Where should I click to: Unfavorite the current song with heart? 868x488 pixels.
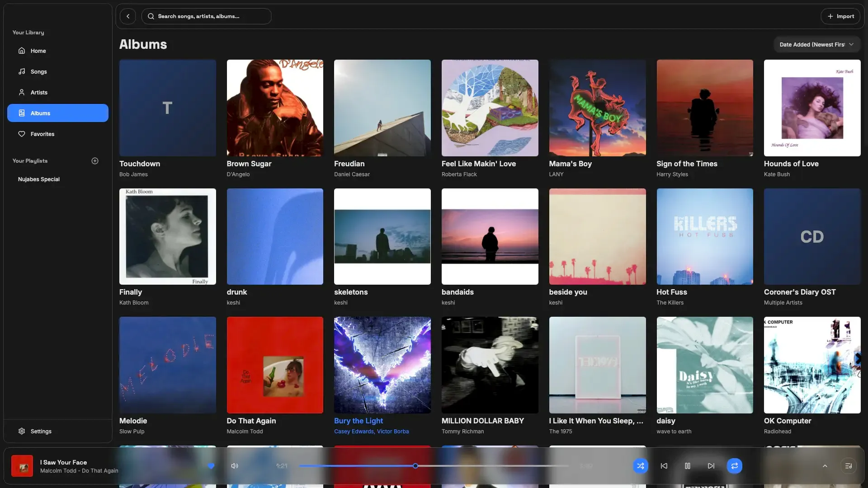tap(211, 466)
